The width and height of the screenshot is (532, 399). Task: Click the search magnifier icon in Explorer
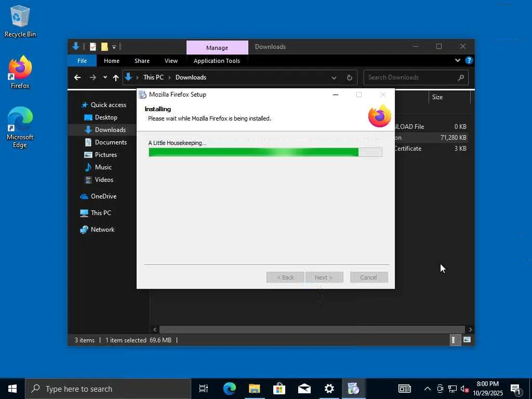click(461, 78)
